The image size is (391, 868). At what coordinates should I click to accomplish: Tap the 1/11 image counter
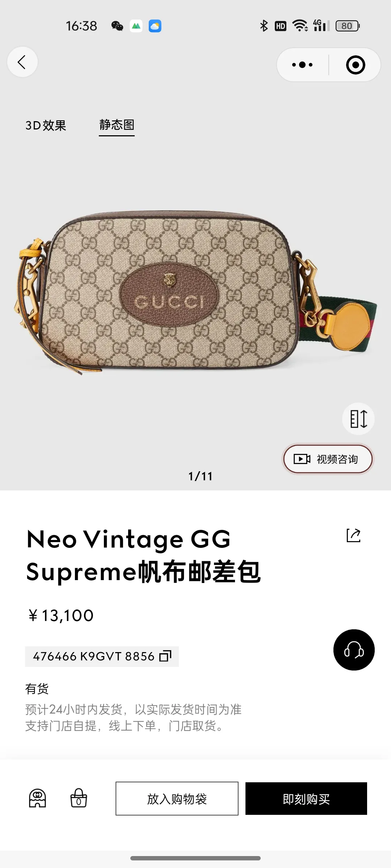[x=200, y=476]
